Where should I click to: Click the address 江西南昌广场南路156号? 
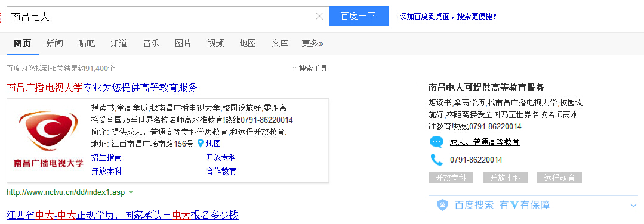(x=152, y=144)
